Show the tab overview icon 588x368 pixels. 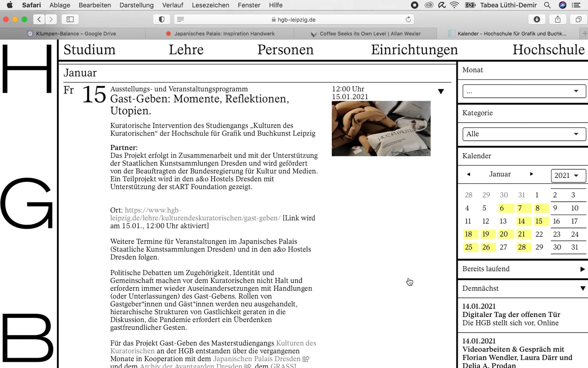coord(578,19)
